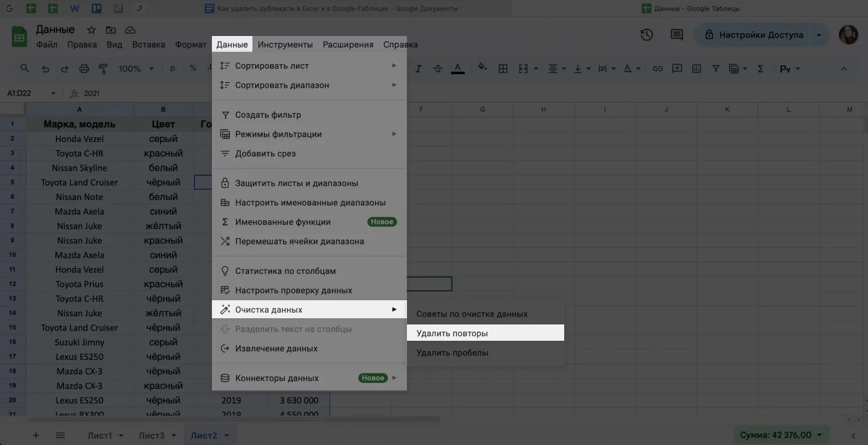Click the print icon in toolbar
Image resolution: width=868 pixels, height=445 pixels.
pyautogui.click(x=84, y=69)
